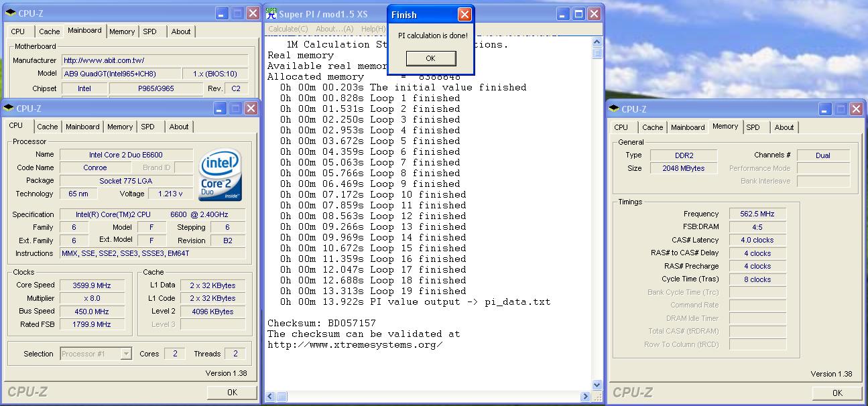Click the Model field AB9 QuadGT

[x=122, y=74]
